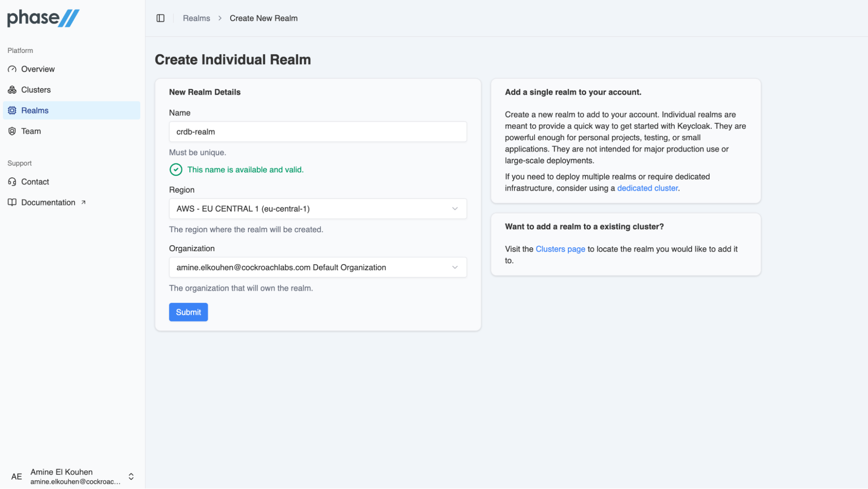Click the green name-valid checkmark icon

(x=176, y=170)
